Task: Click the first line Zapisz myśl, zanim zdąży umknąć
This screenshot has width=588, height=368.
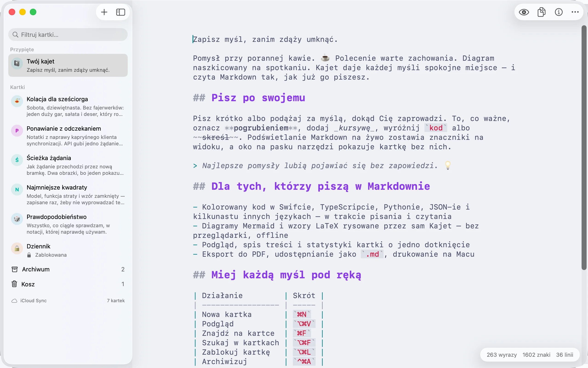Action: click(265, 39)
